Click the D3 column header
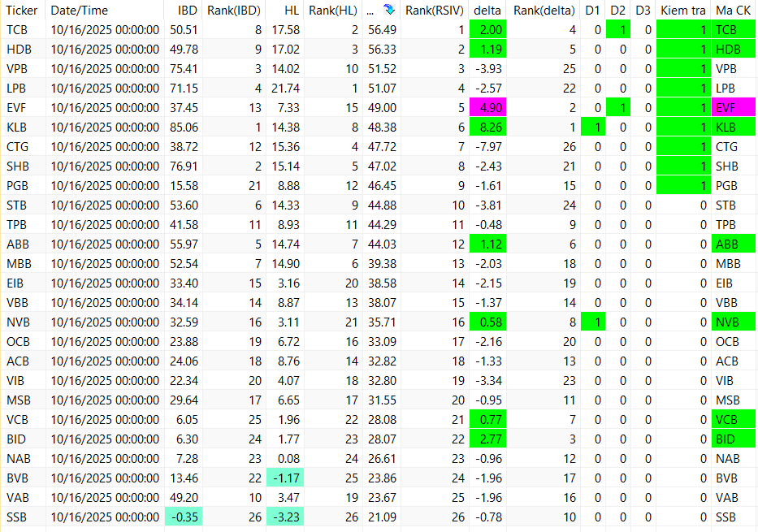758x532 pixels. pos(643,10)
